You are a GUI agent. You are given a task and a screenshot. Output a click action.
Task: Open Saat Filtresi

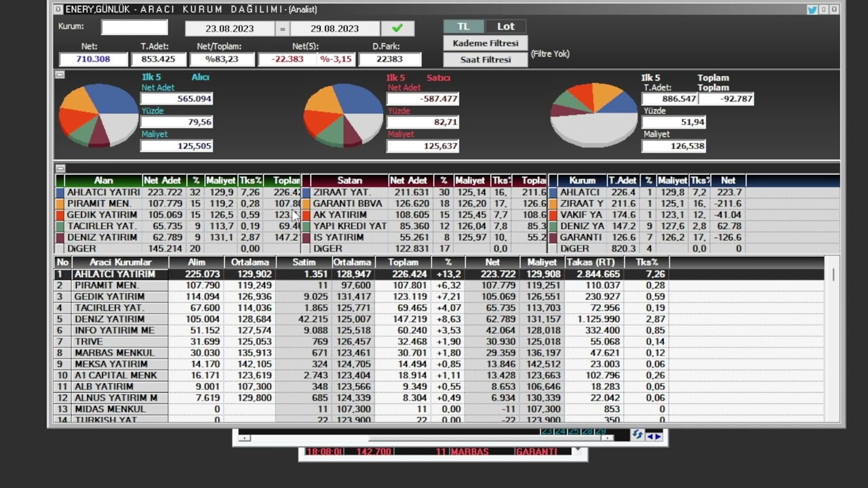[486, 60]
